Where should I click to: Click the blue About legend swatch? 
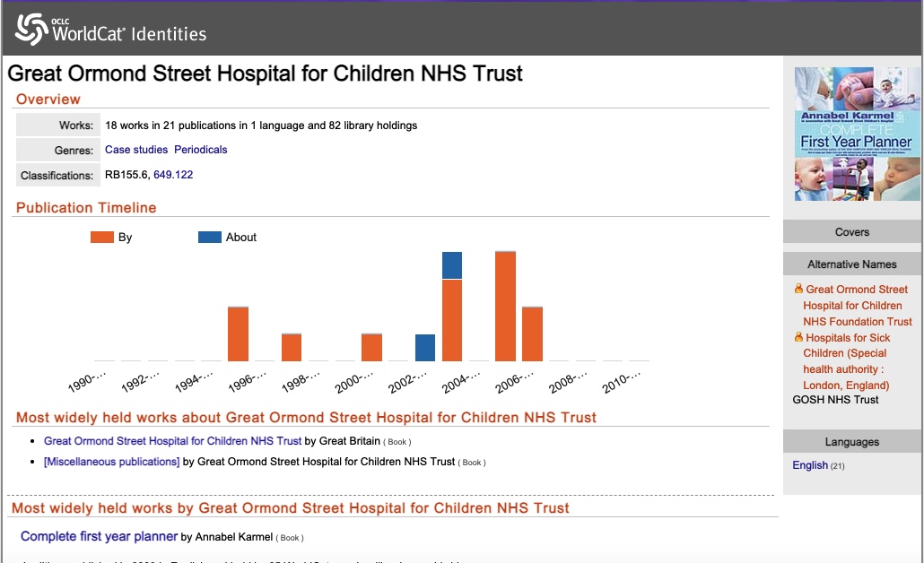(209, 238)
